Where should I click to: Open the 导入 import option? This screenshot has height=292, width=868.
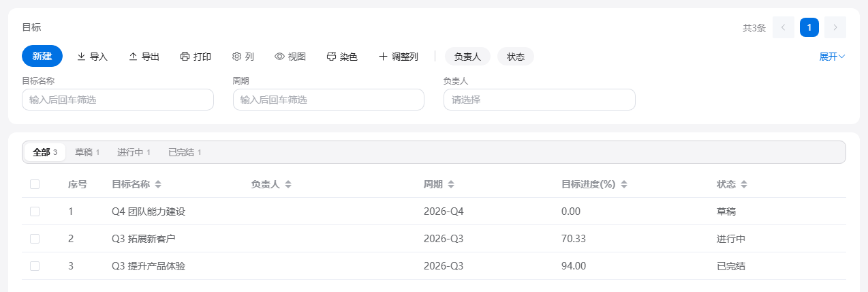tap(92, 57)
